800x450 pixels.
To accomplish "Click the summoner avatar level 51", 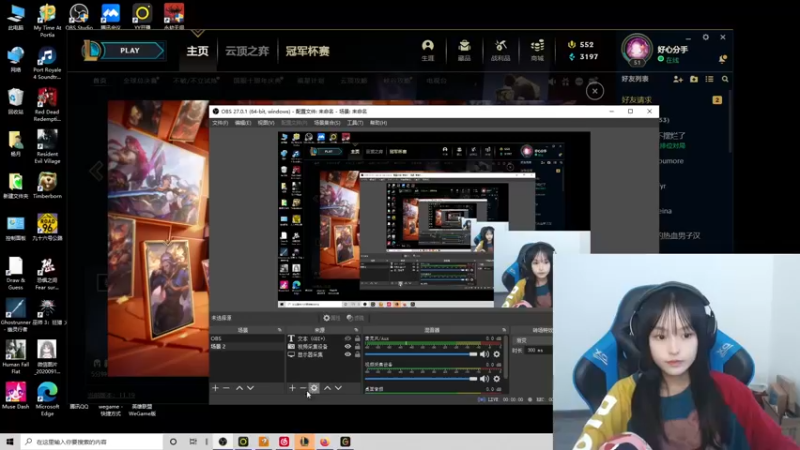I will 637,50.
